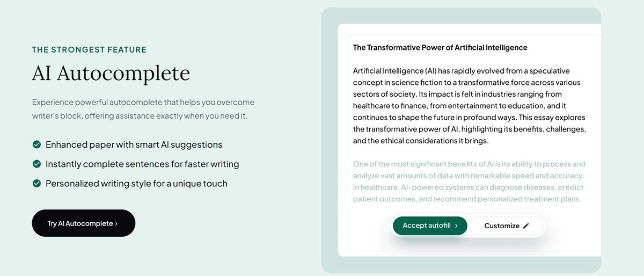Image resolution: width=644 pixels, height=276 pixels.
Task: Click the green preview card border
Action: (329, 140)
